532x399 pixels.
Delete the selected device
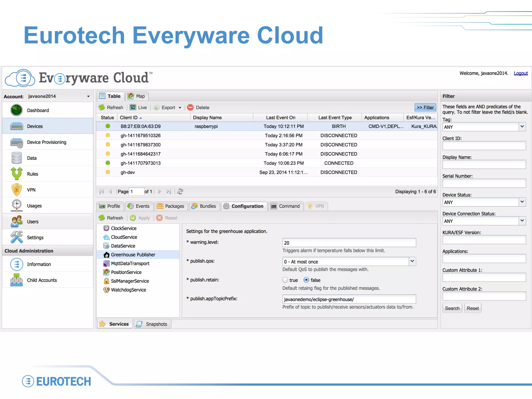[198, 108]
